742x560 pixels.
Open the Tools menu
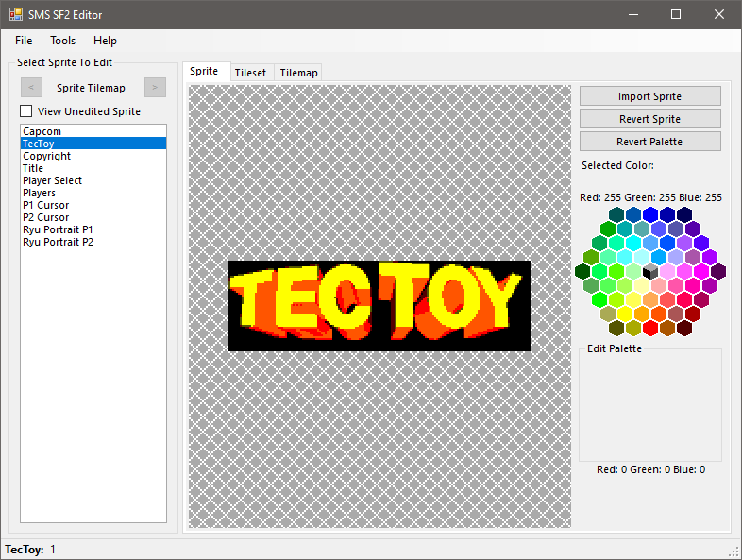point(63,41)
